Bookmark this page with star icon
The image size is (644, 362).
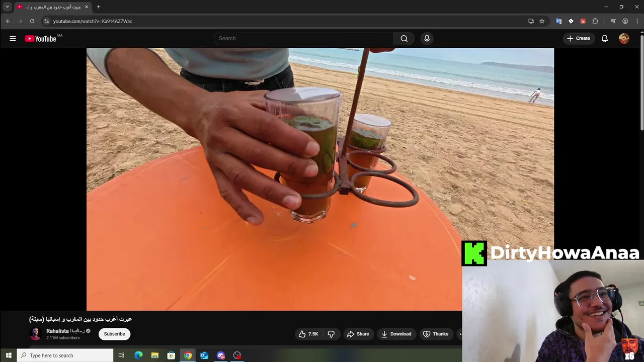pos(542,21)
